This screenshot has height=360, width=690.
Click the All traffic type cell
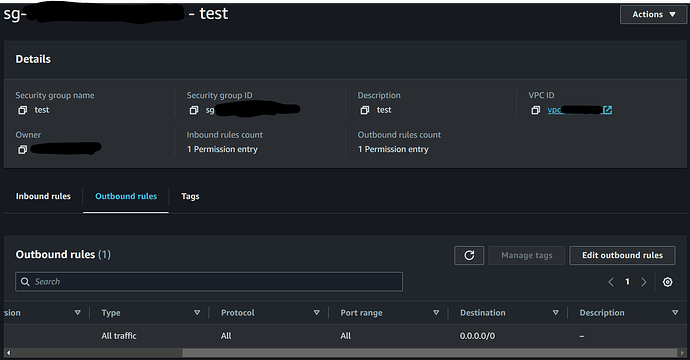pyautogui.click(x=119, y=336)
